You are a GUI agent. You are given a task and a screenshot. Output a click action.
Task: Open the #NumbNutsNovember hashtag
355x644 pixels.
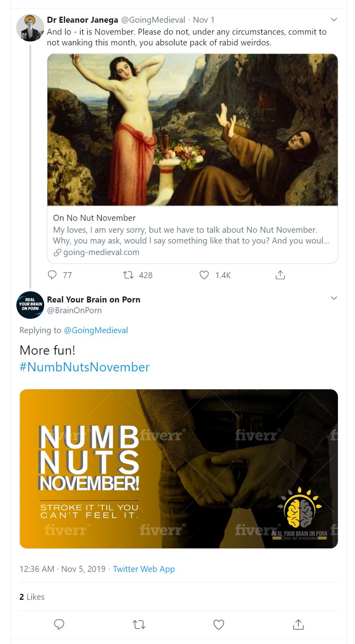click(x=84, y=367)
